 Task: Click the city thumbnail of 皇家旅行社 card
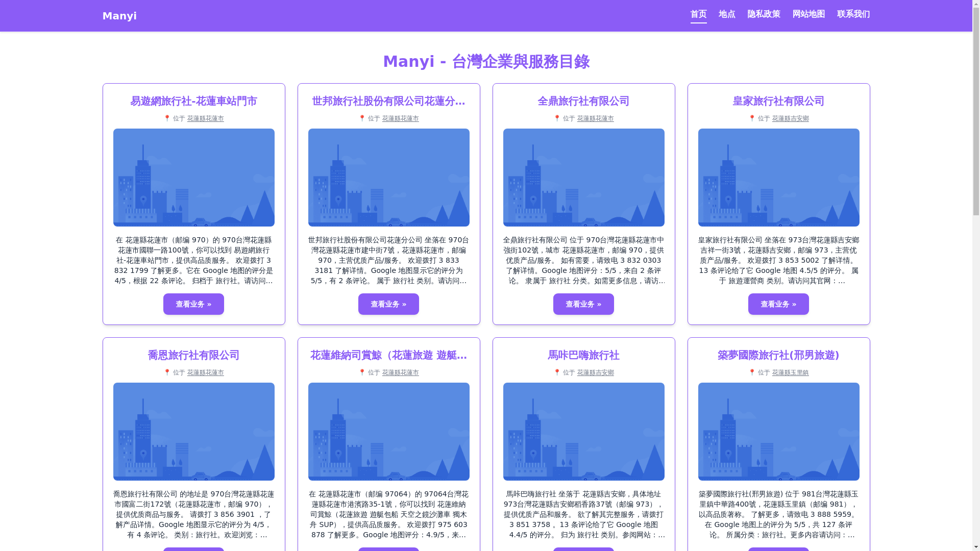pyautogui.click(x=779, y=178)
